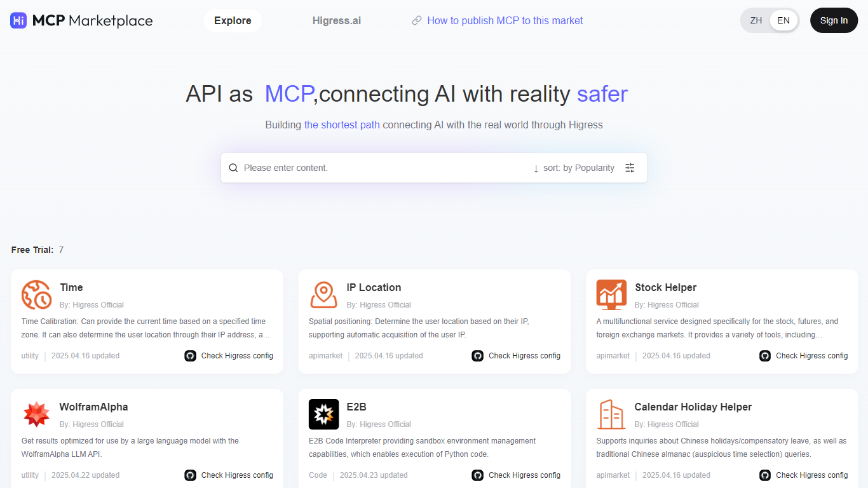Click the chain link icon beside publish guide
This screenshot has height=488, width=868.
[417, 20]
